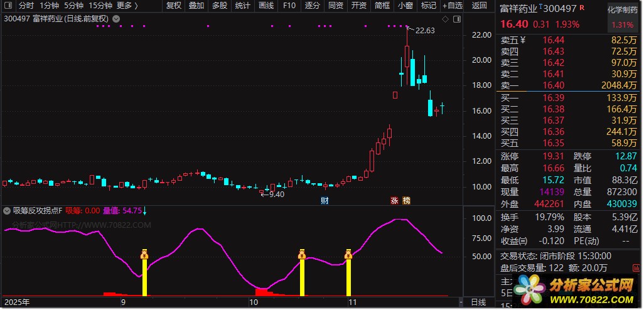Select the 1分钟 period

(x=50, y=6)
